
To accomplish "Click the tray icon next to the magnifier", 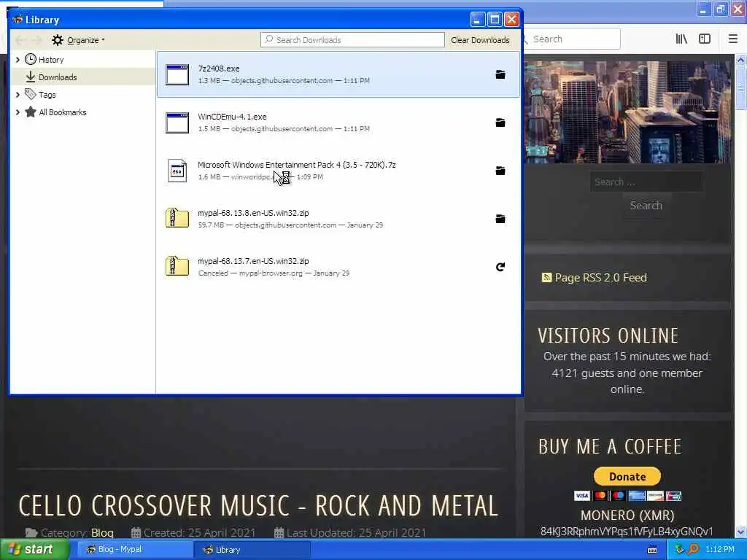I will [x=680, y=550].
